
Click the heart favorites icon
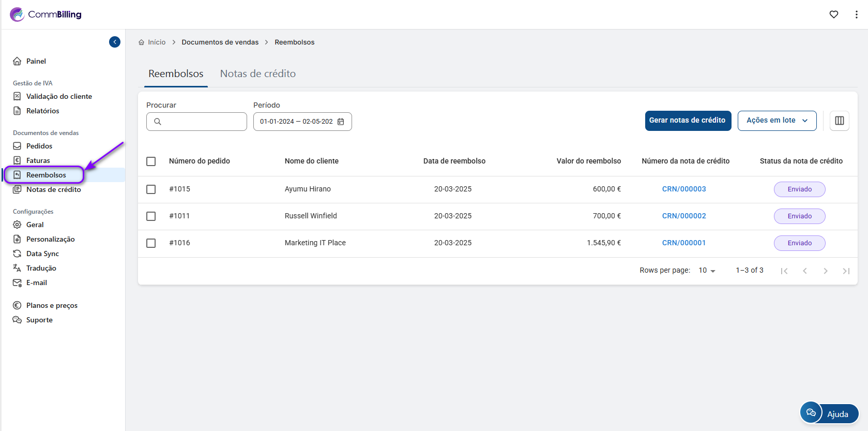[833, 14]
